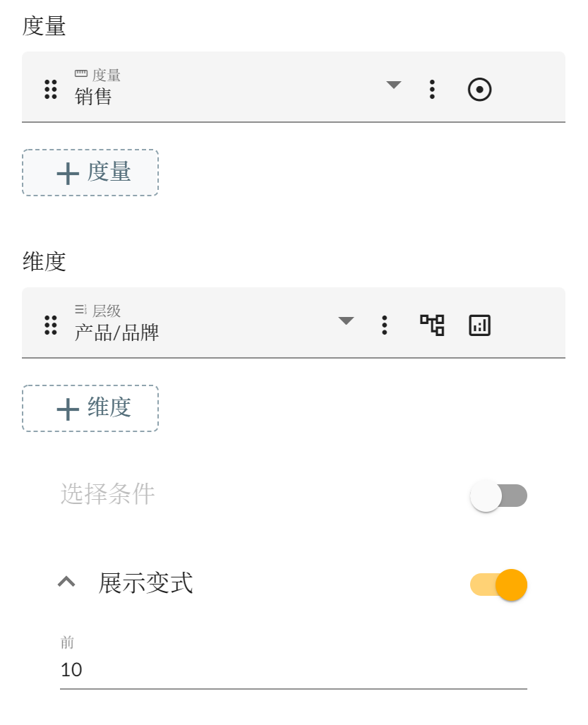The height and width of the screenshot is (725, 588).
Task: Enable the 选择条件 toggle switch
Action: click(498, 496)
